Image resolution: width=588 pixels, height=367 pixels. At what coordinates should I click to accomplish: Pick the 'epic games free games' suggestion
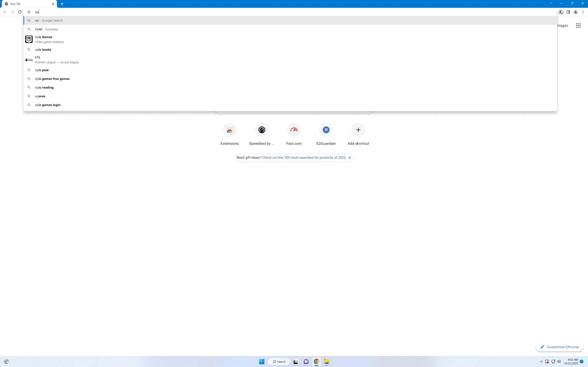[52, 79]
